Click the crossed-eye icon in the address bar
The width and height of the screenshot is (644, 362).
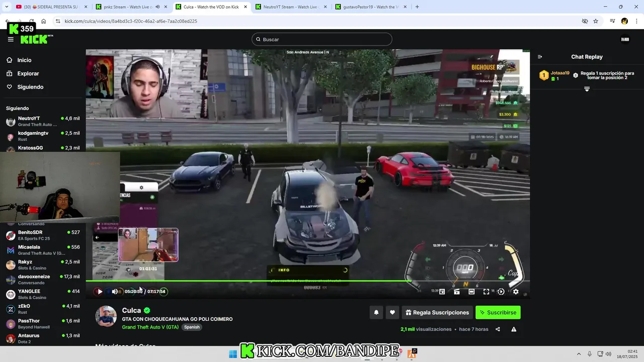pyautogui.click(x=585, y=21)
